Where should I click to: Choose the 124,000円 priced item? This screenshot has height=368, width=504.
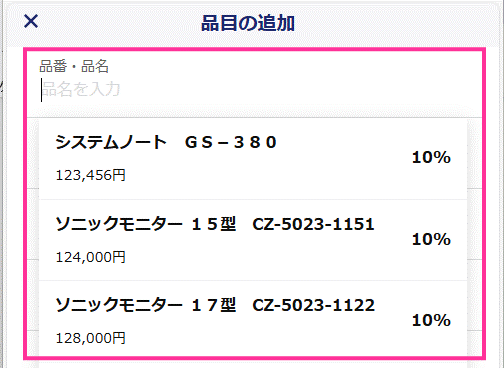(x=90, y=257)
